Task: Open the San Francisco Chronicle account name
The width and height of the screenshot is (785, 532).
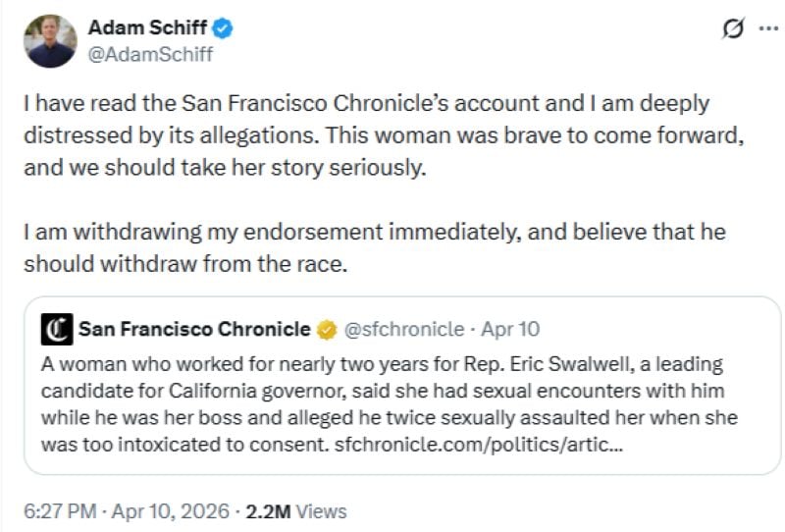Action: point(194,329)
